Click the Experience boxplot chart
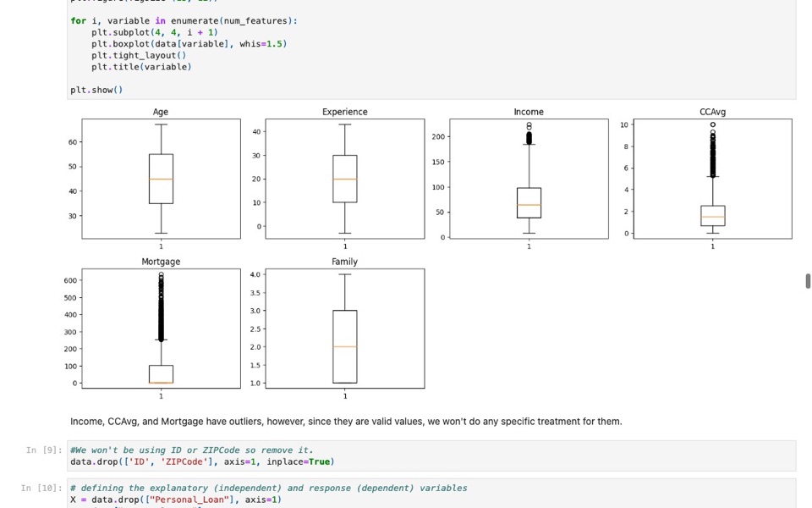Image resolution: width=812 pixels, height=508 pixels. pos(345,179)
